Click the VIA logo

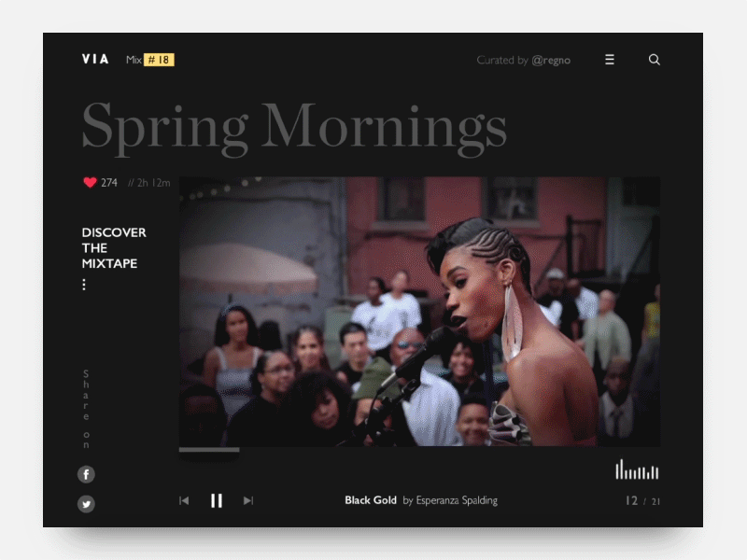[95, 60]
